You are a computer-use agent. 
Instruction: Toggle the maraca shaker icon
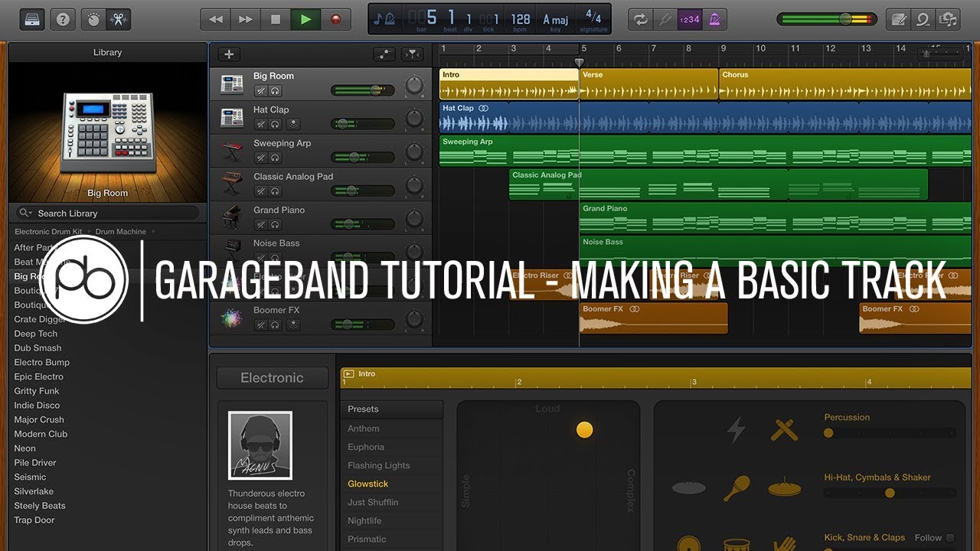click(737, 487)
